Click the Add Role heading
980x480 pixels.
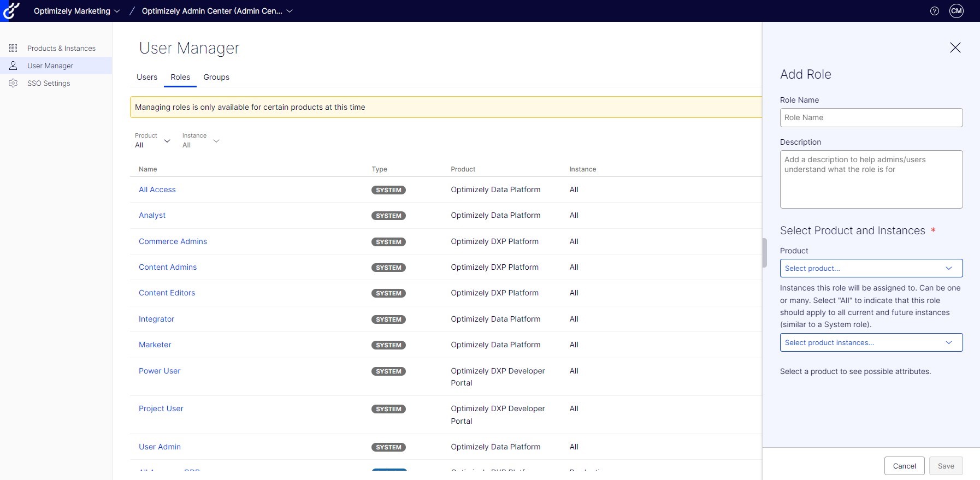805,74
